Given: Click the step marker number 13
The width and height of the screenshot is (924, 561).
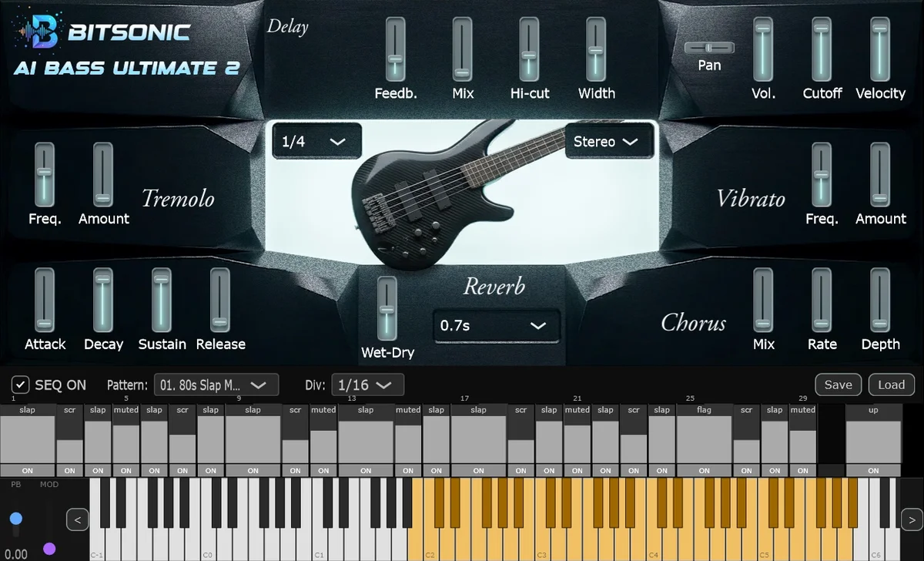Looking at the screenshot, I should pyautogui.click(x=352, y=398).
